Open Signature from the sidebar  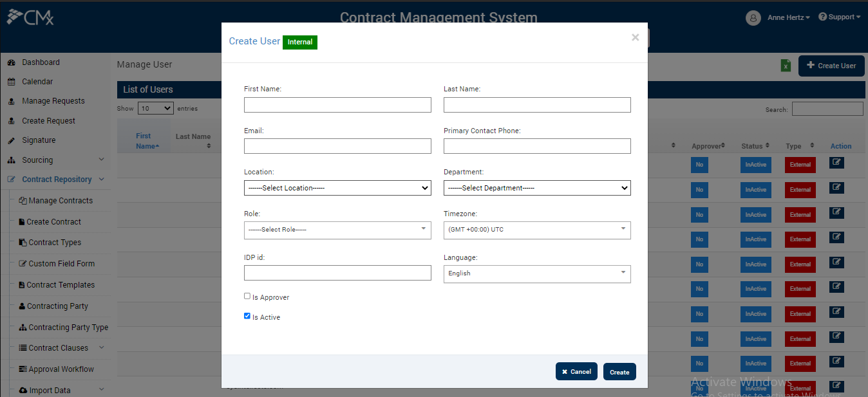point(39,140)
